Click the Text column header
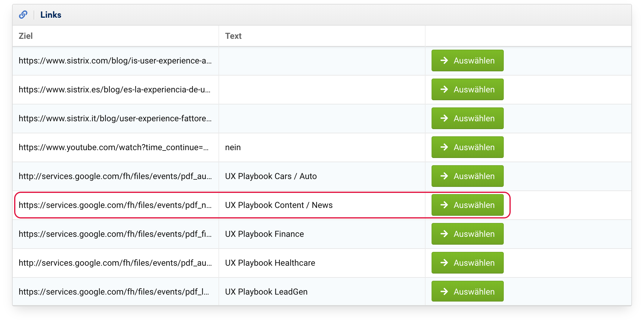The width and height of the screenshot is (644, 328). click(233, 36)
